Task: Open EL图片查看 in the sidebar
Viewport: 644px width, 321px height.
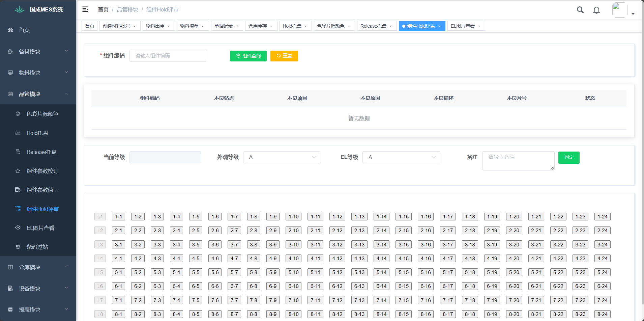Action: tap(38, 228)
